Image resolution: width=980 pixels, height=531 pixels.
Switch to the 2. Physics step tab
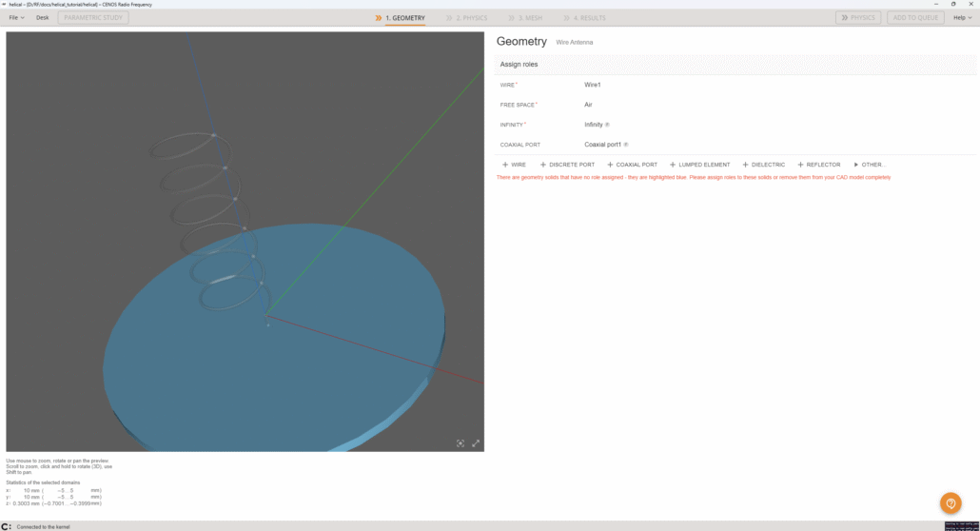(x=466, y=17)
